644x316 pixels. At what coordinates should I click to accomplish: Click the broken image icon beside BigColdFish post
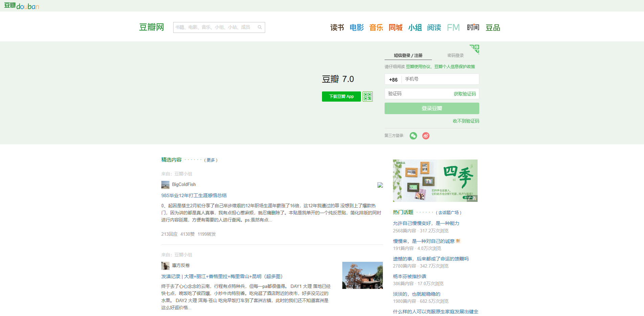(380, 185)
